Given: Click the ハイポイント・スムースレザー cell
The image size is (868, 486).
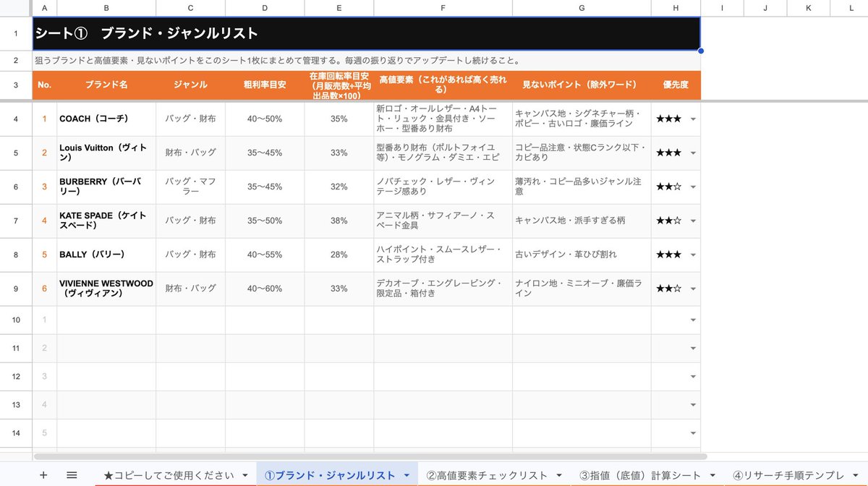Looking at the screenshot, I should [x=443, y=255].
